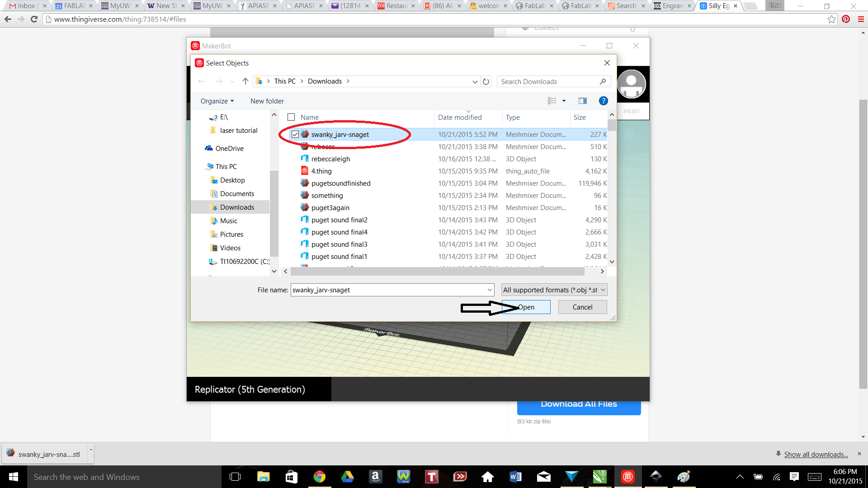
Task: Bookmark page with the star icon
Action: click(x=831, y=19)
